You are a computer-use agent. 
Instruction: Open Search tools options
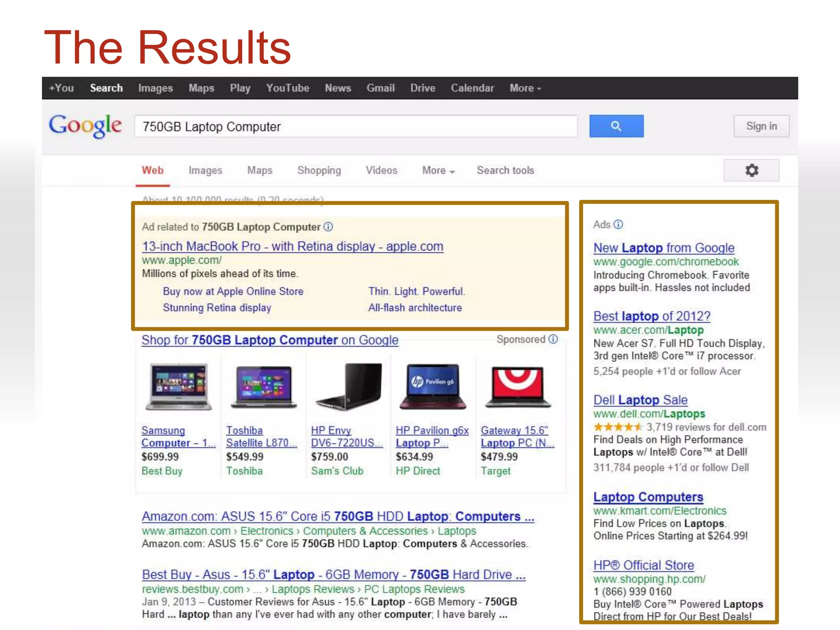point(505,170)
